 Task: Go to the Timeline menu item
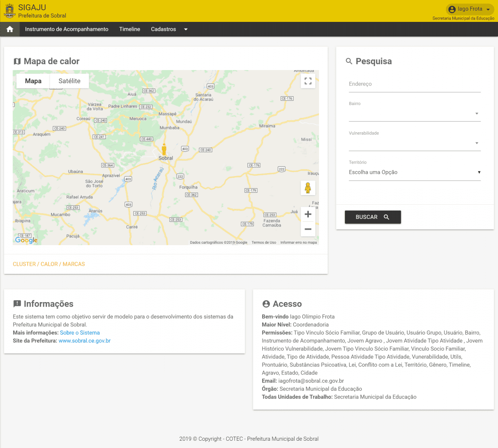point(129,29)
